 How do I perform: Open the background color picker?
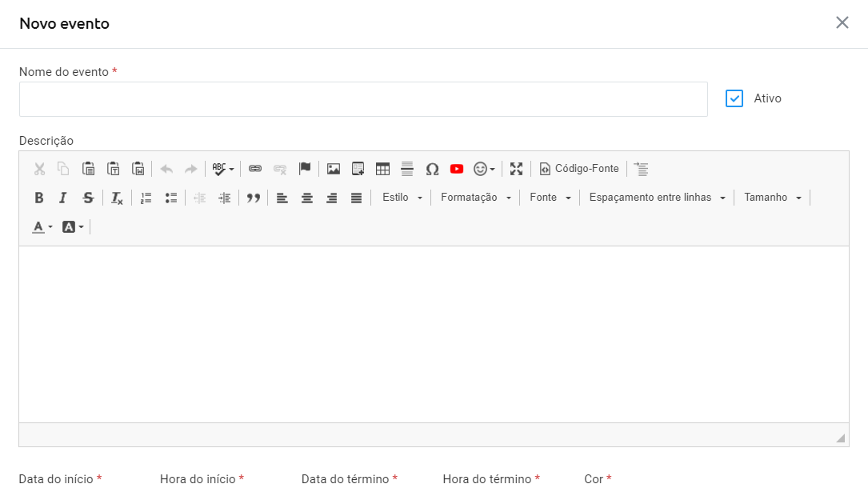[73, 227]
